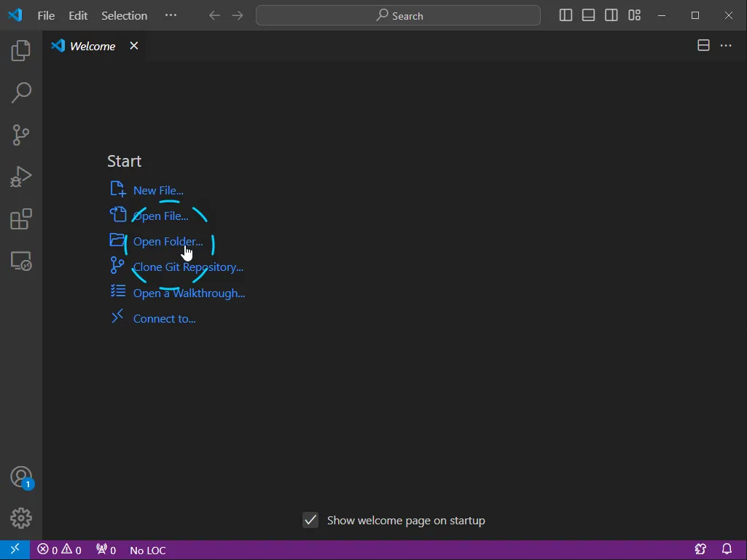Uncheck Show welcome page on startup
747x560 pixels.
310,520
